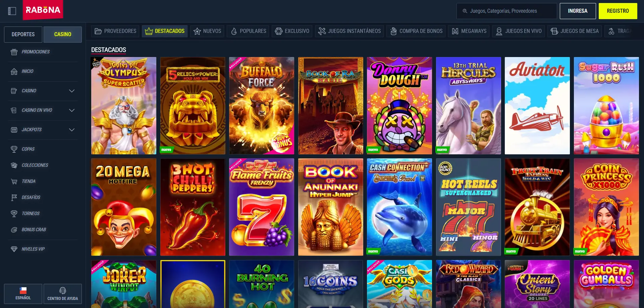Image resolution: width=644 pixels, height=308 pixels.
Task: Open the Español language selector
Action: [x=23, y=294]
